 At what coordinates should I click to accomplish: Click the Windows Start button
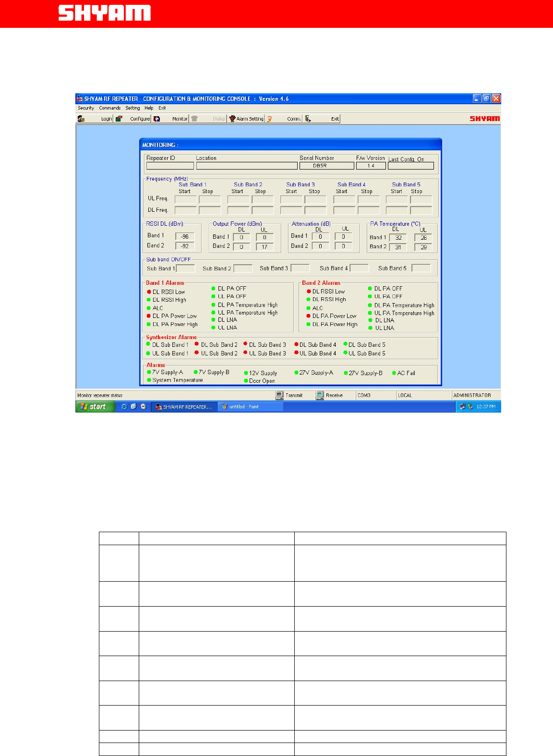[x=95, y=407]
